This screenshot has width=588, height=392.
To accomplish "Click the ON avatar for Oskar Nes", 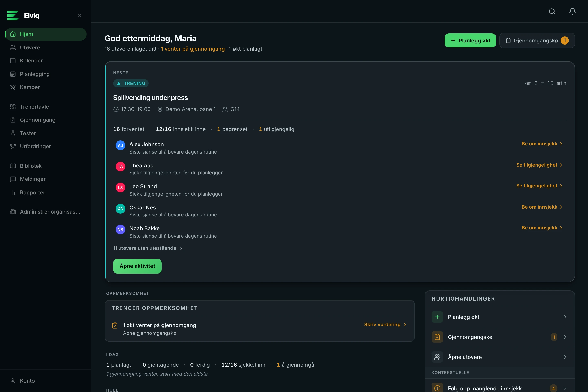I will click(x=120, y=208).
